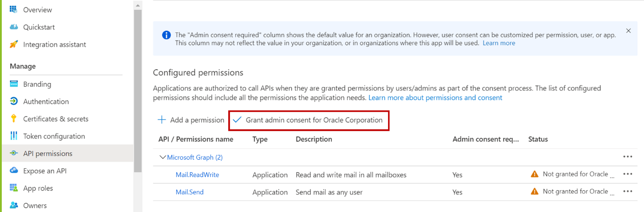Go to Branding page
Image resolution: width=644 pixels, height=212 pixels.
coord(37,84)
